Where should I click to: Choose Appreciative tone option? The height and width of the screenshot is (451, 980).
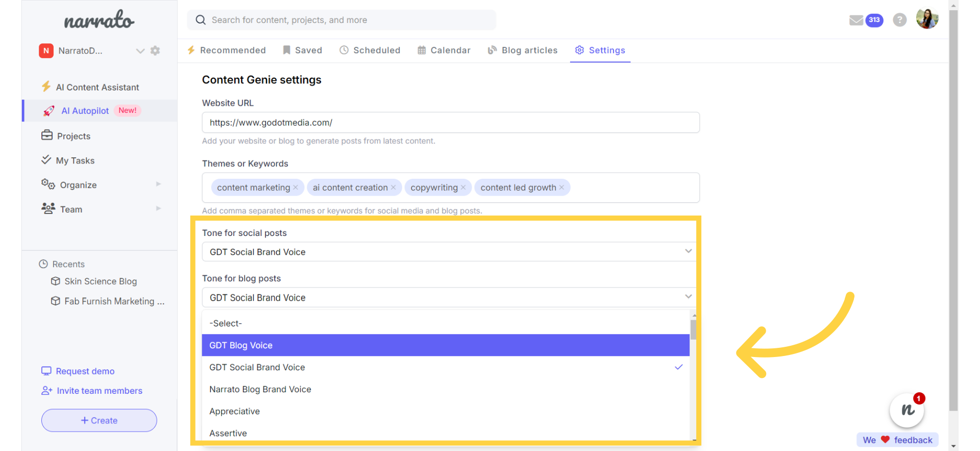(446, 411)
